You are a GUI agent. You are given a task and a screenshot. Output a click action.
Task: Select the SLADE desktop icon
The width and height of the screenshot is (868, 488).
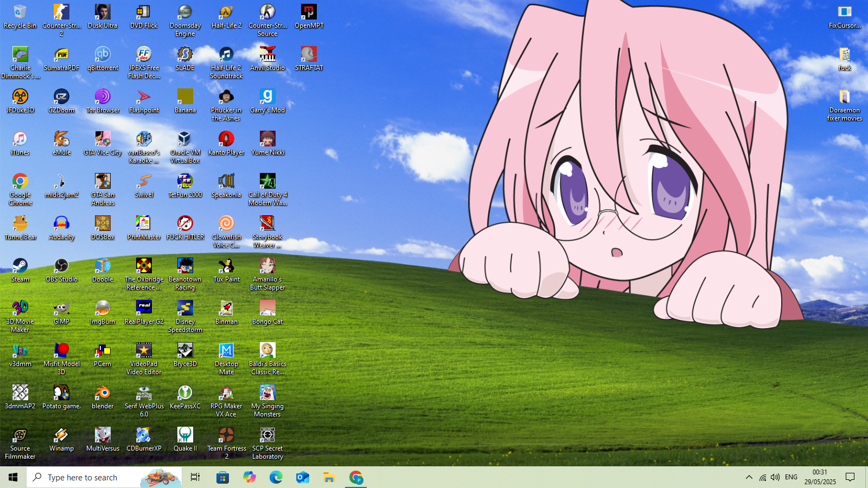pyautogui.click(x=185, y=59)
